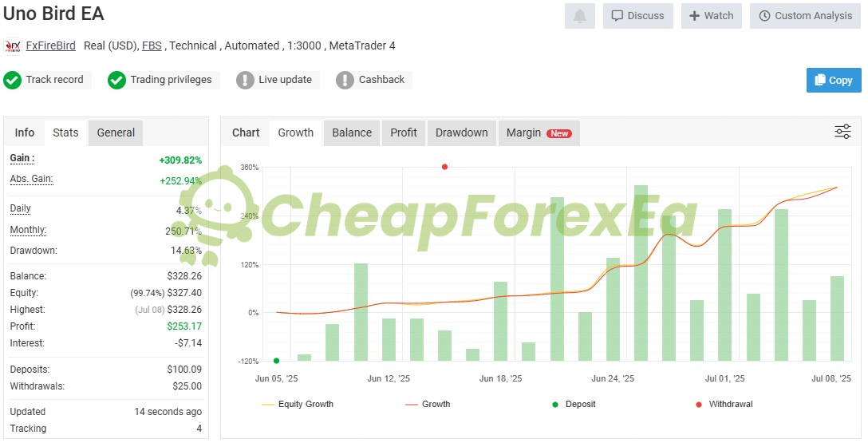Switch to the Info tab
The height and width of the screenshot is (443, 868).
pos(25,133)
